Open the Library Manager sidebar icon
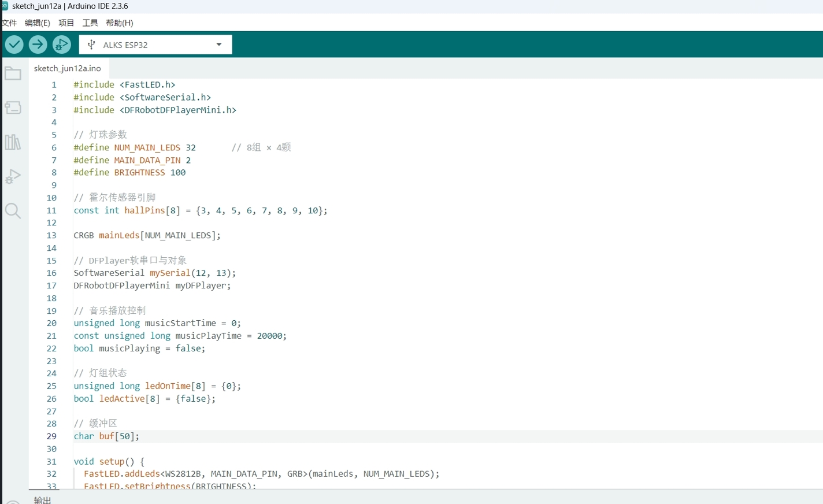The height and width of the screenshot is (504, 823). (13, 142)
